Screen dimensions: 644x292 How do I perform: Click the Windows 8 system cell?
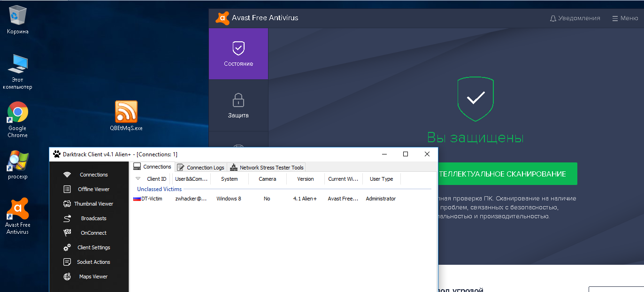coord(229,199)
